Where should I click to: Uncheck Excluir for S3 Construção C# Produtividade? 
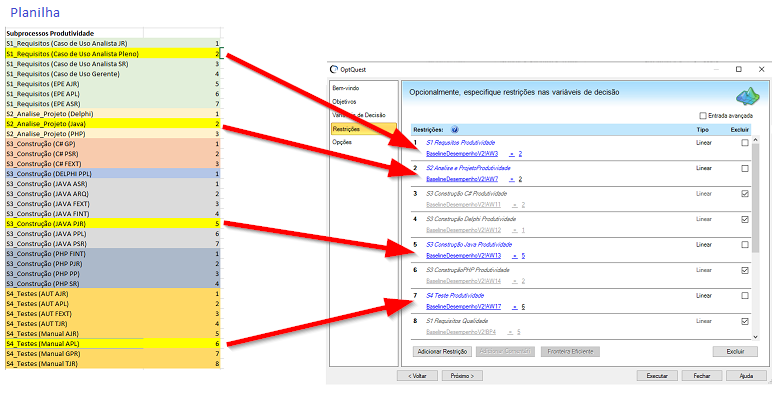click(x=745, y=194)
